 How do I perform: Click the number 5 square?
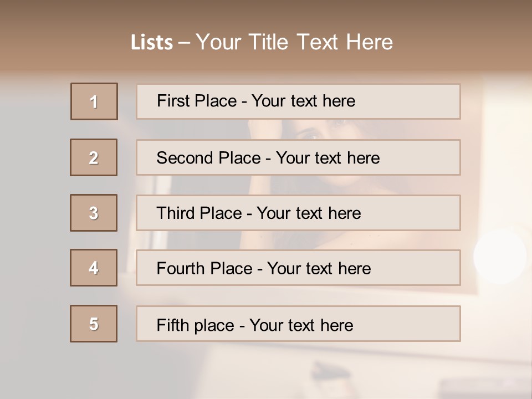[94, 324]
